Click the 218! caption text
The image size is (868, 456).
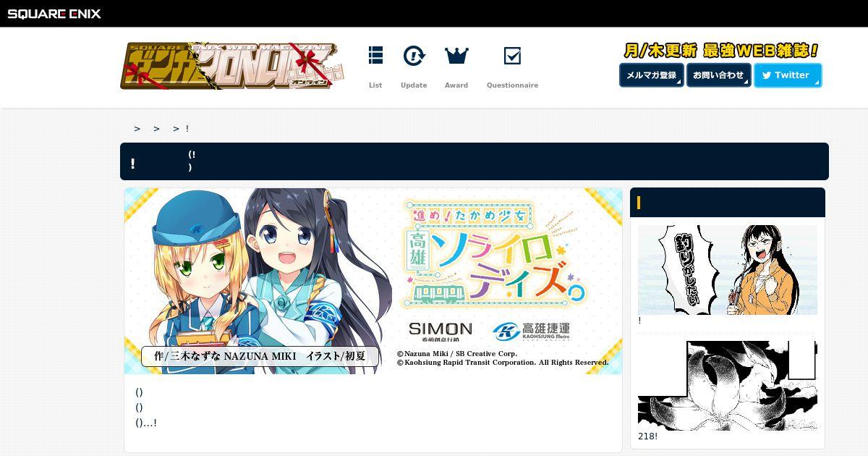(x=647, y=436)
